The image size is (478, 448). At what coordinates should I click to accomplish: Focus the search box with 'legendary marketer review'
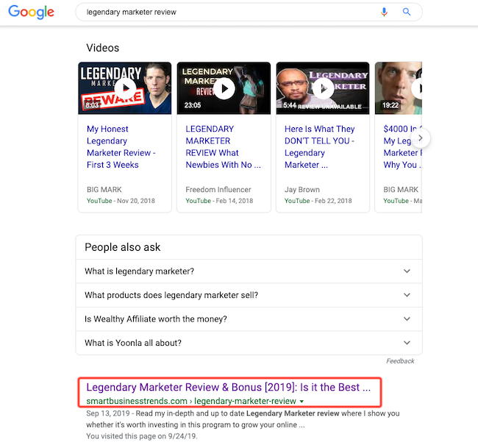click(x=249, y=12)
